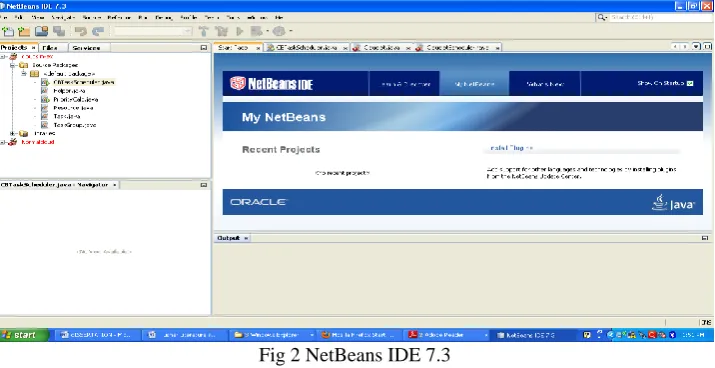Click the Undo toolbar icon
715x368 pixels.
tap(81, 31)
